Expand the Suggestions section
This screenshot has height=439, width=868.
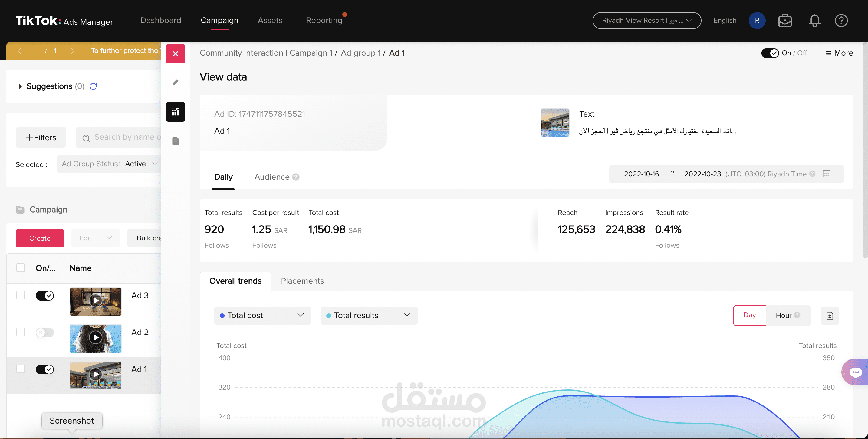coord(20,86)
